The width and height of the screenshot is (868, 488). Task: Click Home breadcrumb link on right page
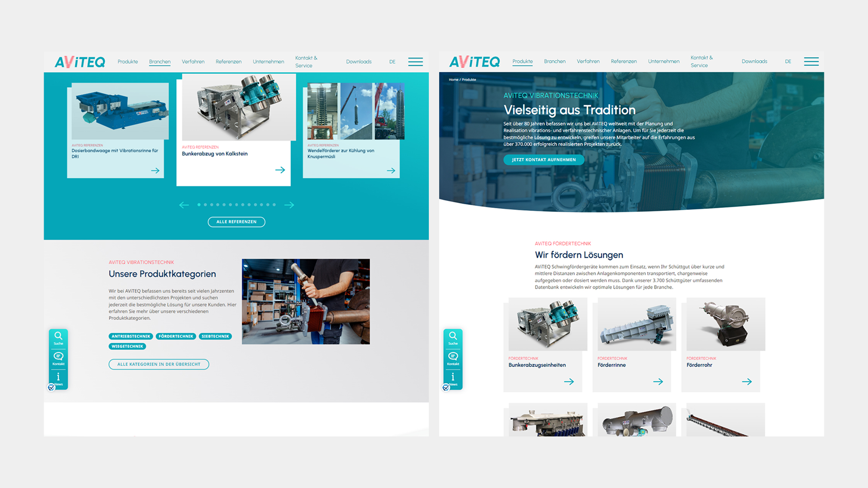click(453, 80)
